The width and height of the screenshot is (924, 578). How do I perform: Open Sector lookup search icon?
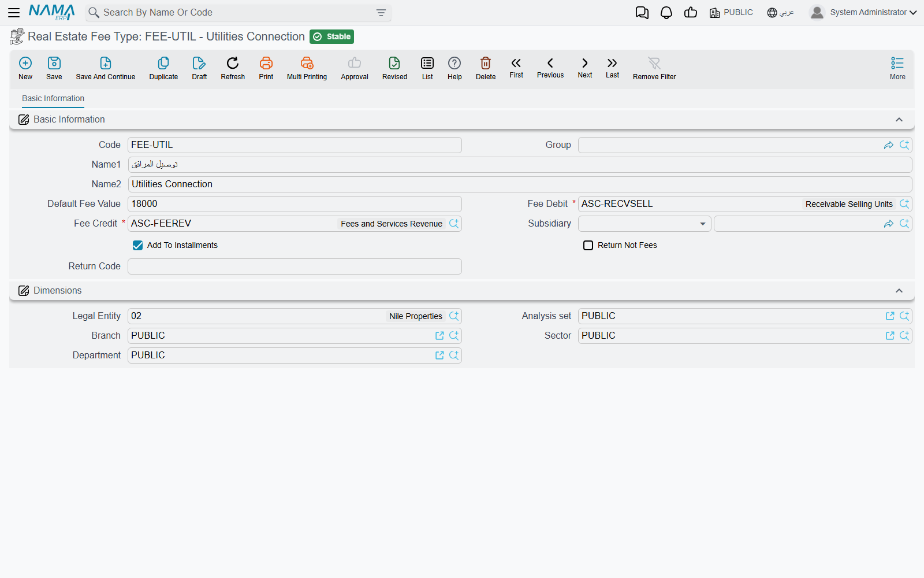(x=904, y=336)
